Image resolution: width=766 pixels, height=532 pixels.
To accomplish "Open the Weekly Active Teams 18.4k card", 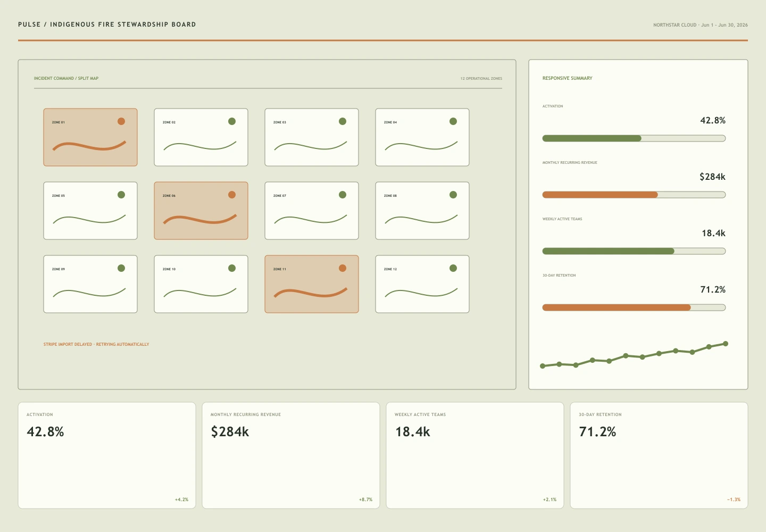I will tap(475, 455).
